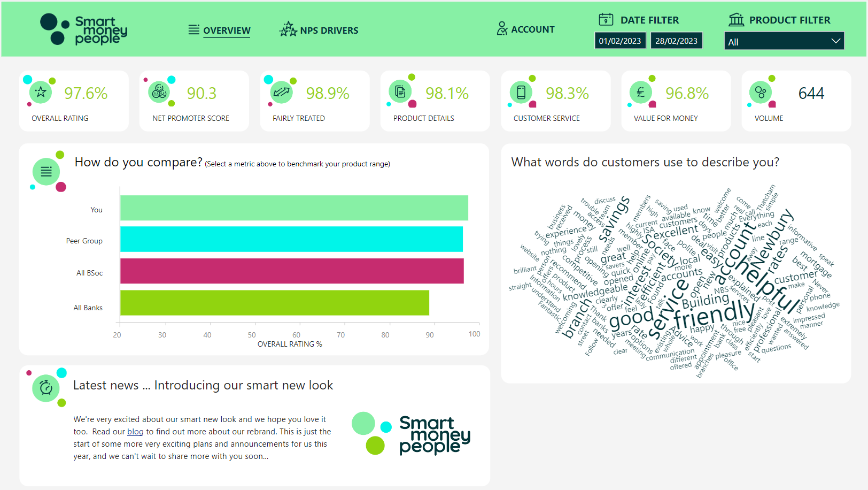Click the Volume circles icon
The height and width of the screenshot is (490, 868).
point(761,93)
